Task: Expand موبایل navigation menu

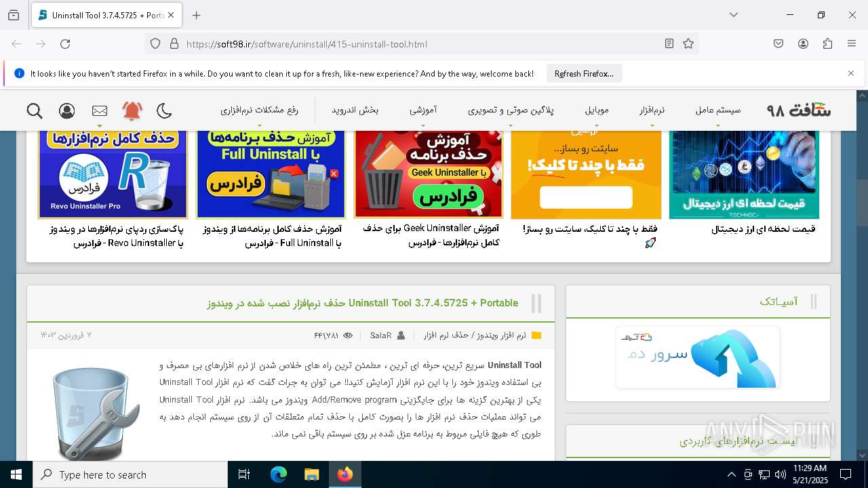Action: tap(597, 110)
